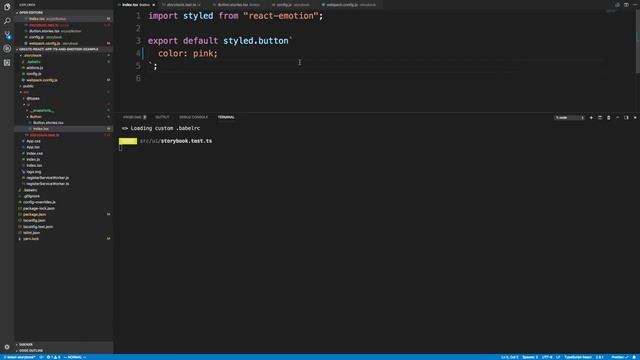This screenshot has height=360, width=640.
Task: Click the UTF-8 encoding status bar item
Action: tap(547, 357)
